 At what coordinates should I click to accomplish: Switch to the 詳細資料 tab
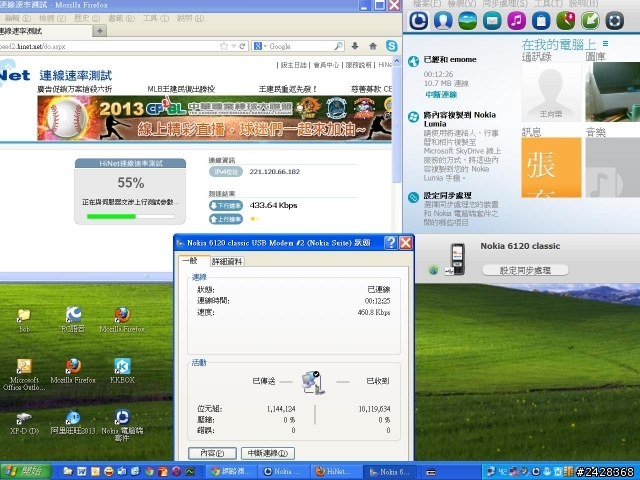[x=227, y=261]
